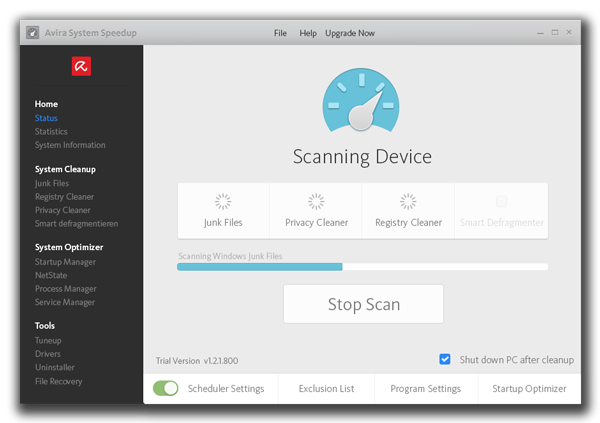
Task: Open Uninstaller under Tools
Action: [x=55, y=367]
